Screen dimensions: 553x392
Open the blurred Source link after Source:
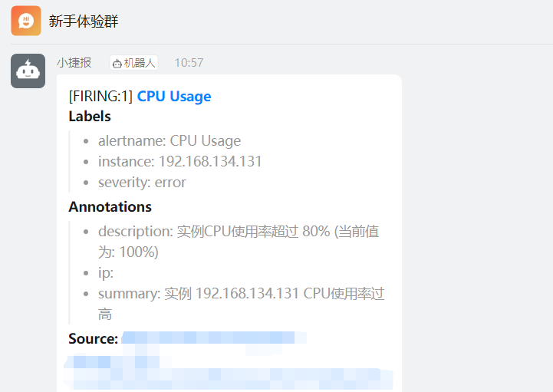[214, 338]
